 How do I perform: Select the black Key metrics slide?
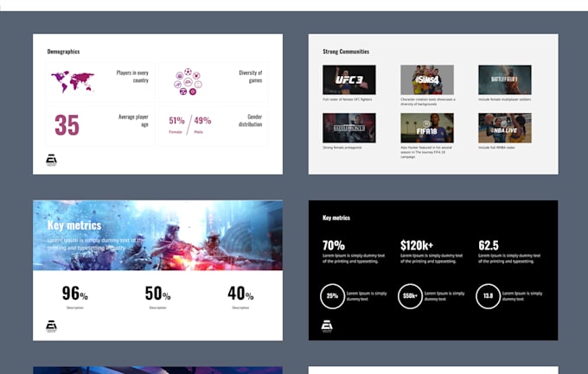433,270
